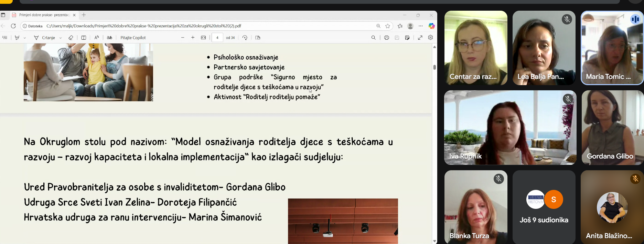Viewport: 644px width, 244px height.
Task: Select Gordana Glibo video tile
Action: [613, 128]
